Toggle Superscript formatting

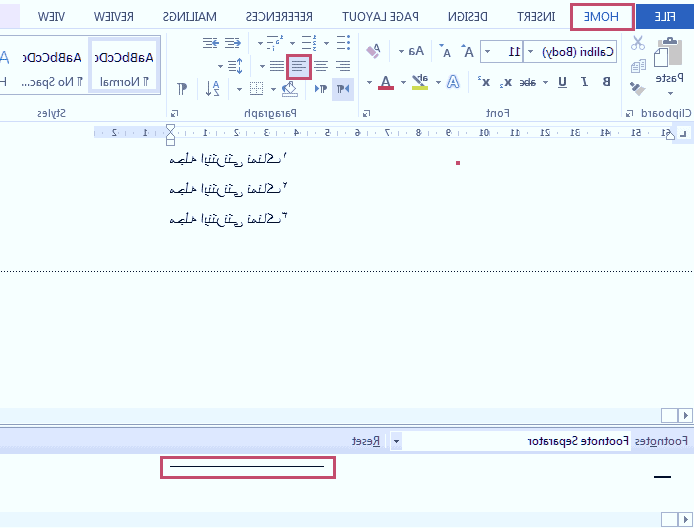tap(484, 82)
